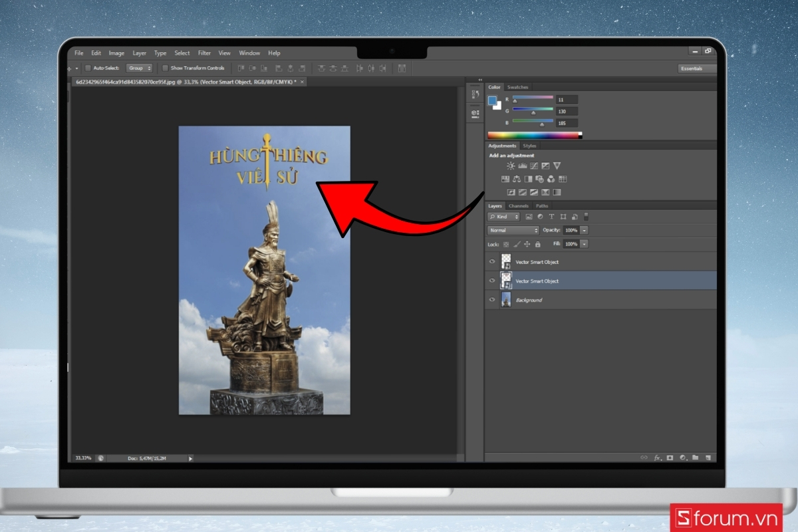
Task: Switch to the Swatches tab
Action: tap(517, 87)
